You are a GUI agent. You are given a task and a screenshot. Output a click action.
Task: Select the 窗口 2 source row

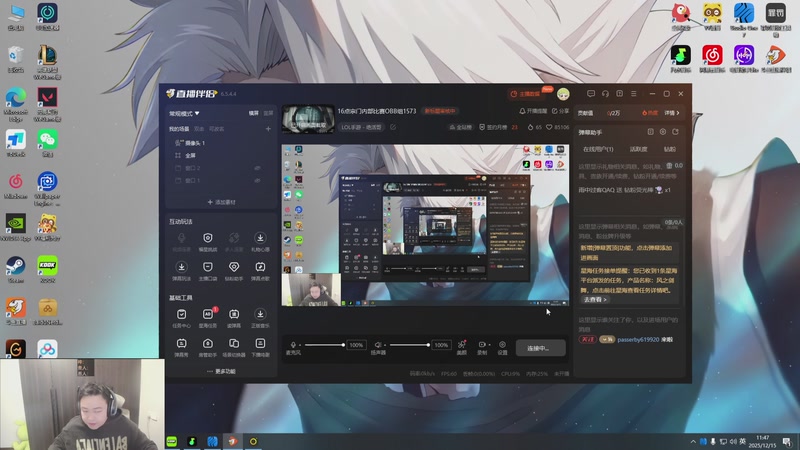pyautogui.click(x=221, y=168)
